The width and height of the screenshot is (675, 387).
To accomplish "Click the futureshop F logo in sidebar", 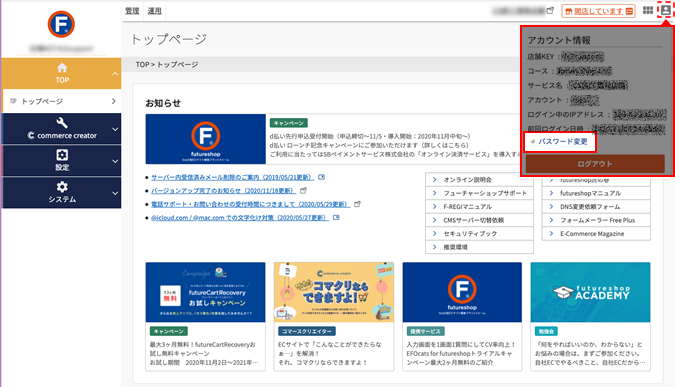I will click(x=61, y=24).
